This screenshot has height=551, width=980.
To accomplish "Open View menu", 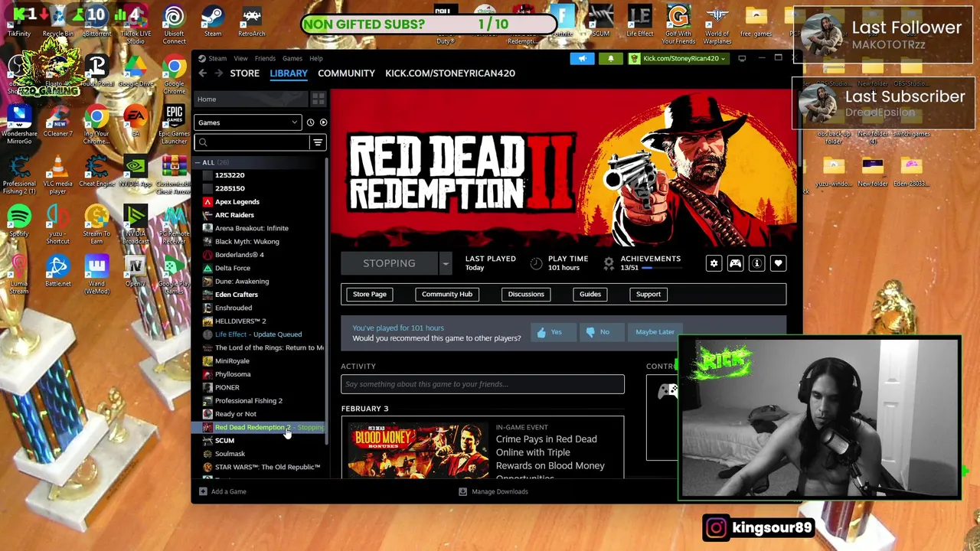I will pos(240,58).
